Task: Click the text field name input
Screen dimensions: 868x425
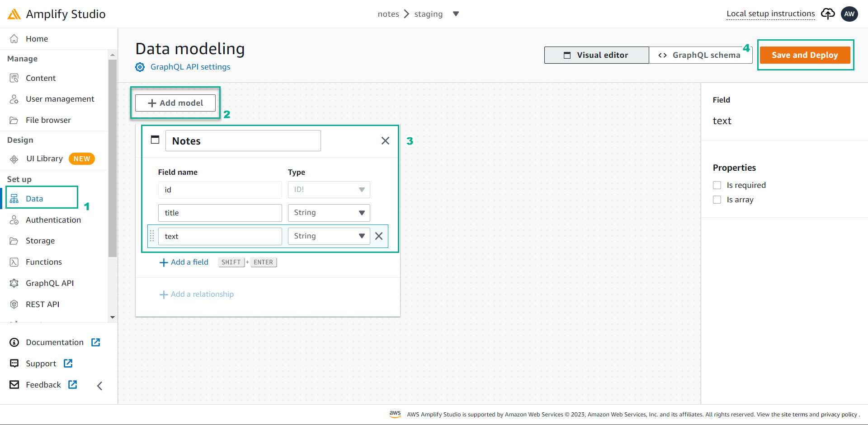Action: pyautogui.click(x=220, y=236)
